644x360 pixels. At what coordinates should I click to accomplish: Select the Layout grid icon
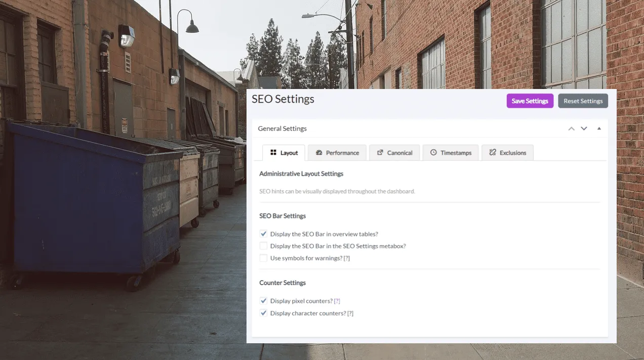pos(274,152)
